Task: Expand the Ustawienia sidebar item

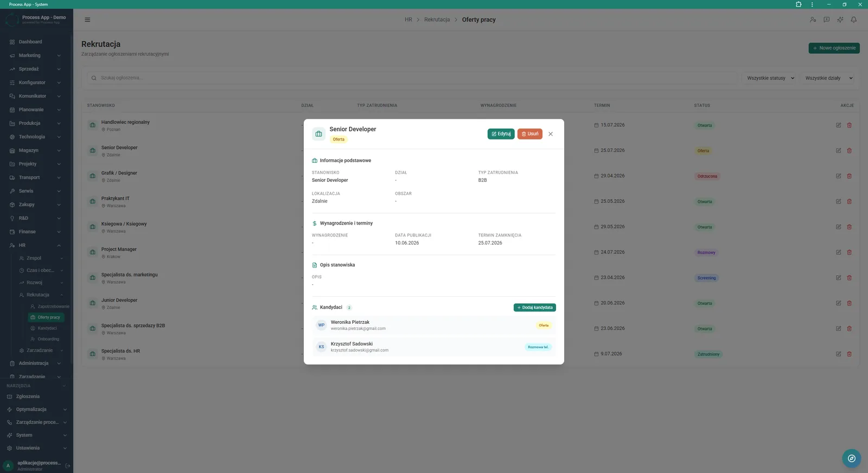Action: click(x=36, y=448)
